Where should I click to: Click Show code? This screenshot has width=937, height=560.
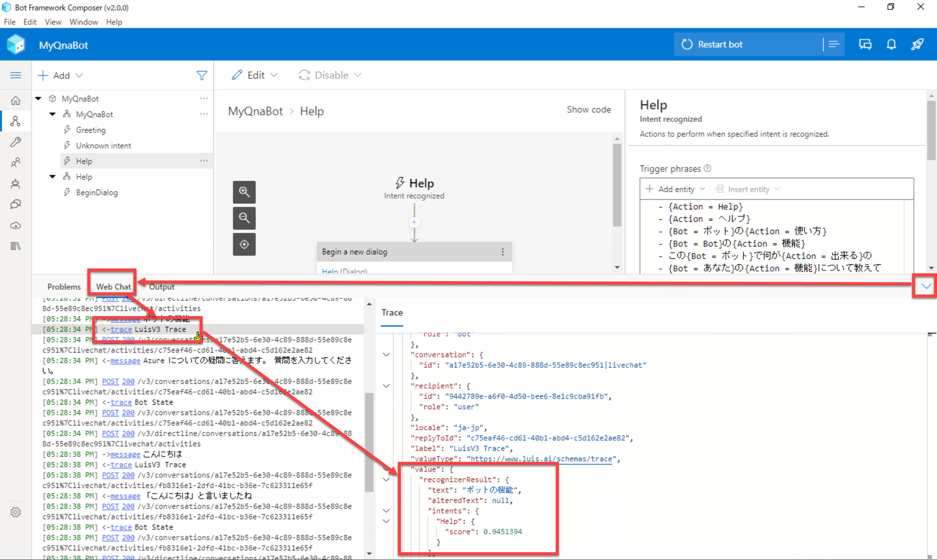[x=589, y=109]
